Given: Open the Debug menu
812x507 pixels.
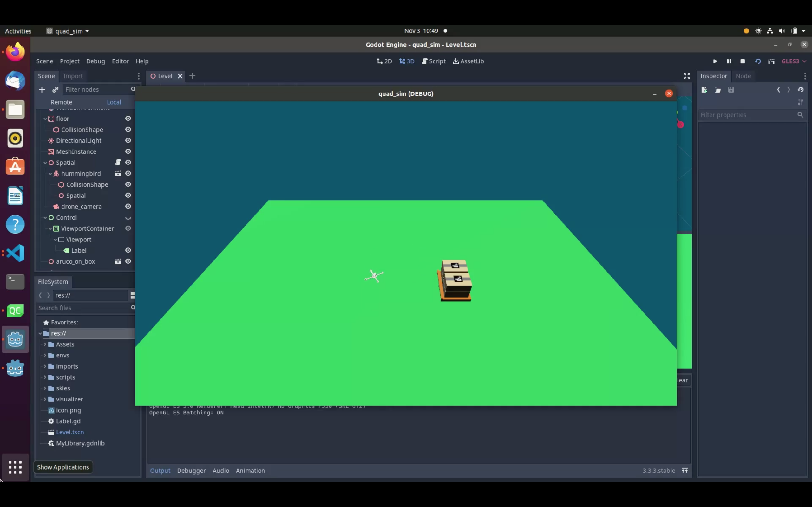Looking at the screenshot, I should [x=95, y=61].
